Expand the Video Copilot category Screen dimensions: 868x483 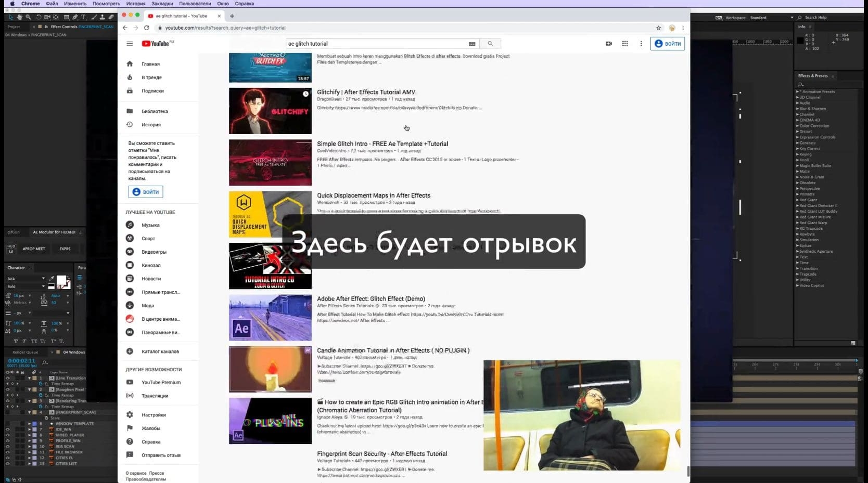(798, 285)
